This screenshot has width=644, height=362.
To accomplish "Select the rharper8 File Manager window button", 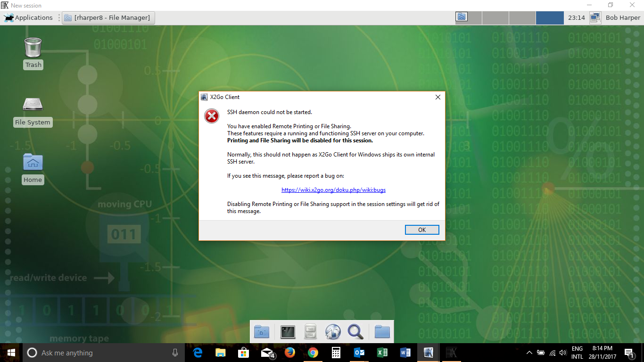I will pos(108,18).
